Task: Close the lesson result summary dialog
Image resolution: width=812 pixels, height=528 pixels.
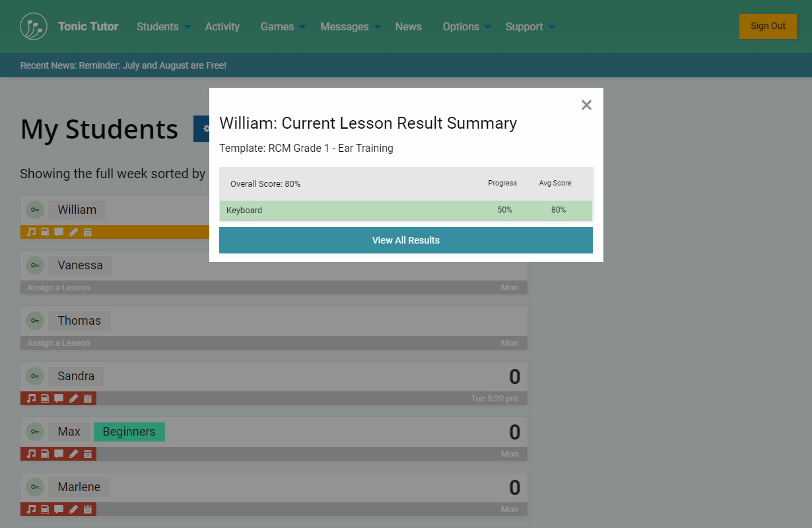Action: coord(586,105)
